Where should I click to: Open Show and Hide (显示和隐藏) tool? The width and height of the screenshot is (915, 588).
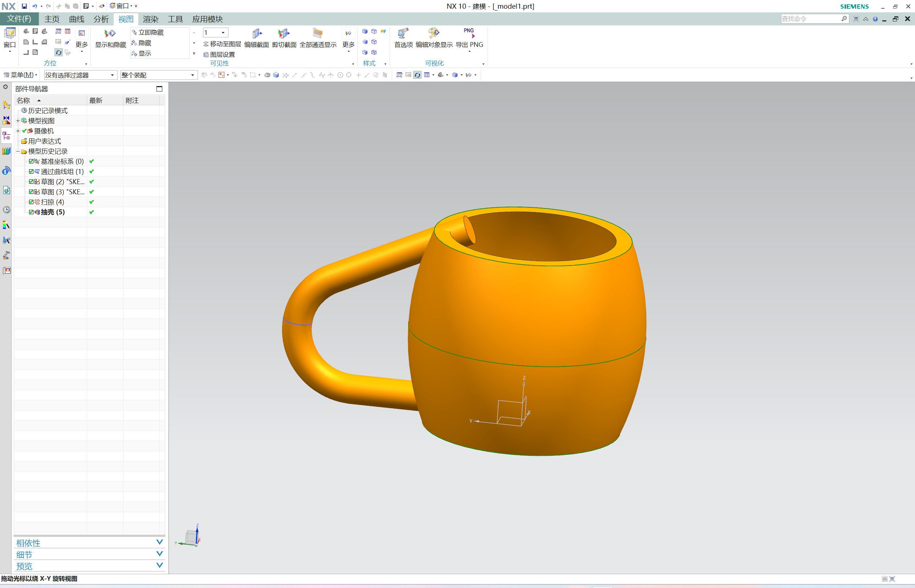pyautogui.click(x=110, y=34)
